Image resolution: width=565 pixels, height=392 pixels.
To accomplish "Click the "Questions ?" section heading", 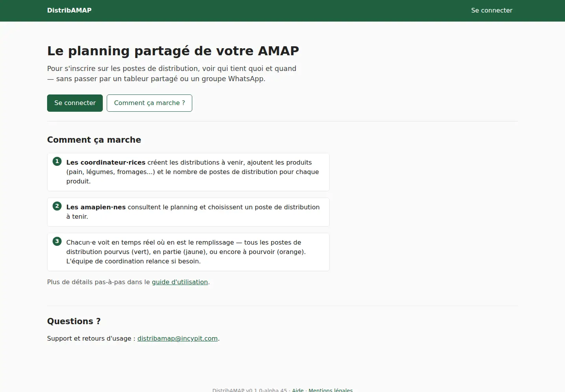I will [74, 321].
